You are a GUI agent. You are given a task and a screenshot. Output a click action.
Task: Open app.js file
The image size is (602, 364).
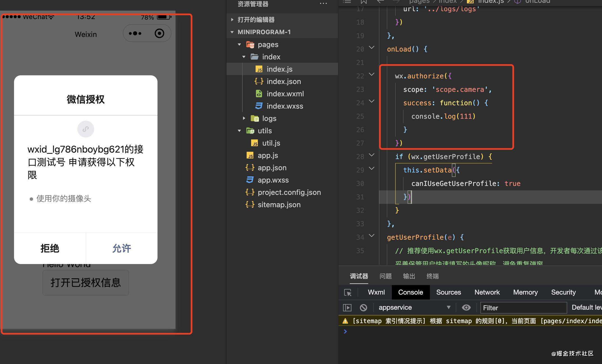coord(282,155)
